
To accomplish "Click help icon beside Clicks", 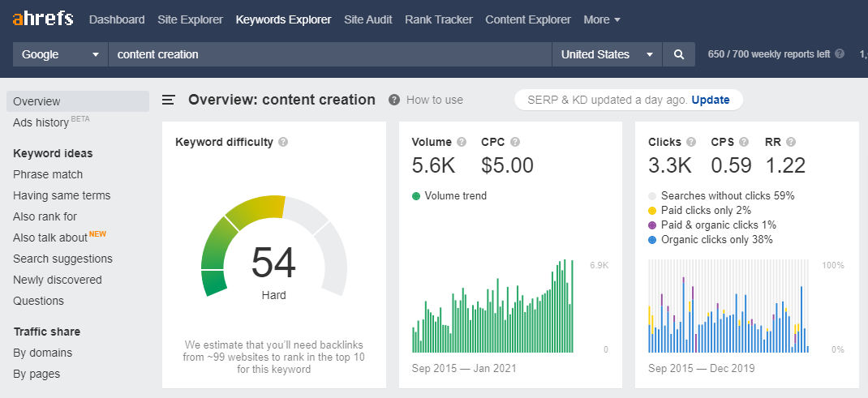I will point(691,142).
